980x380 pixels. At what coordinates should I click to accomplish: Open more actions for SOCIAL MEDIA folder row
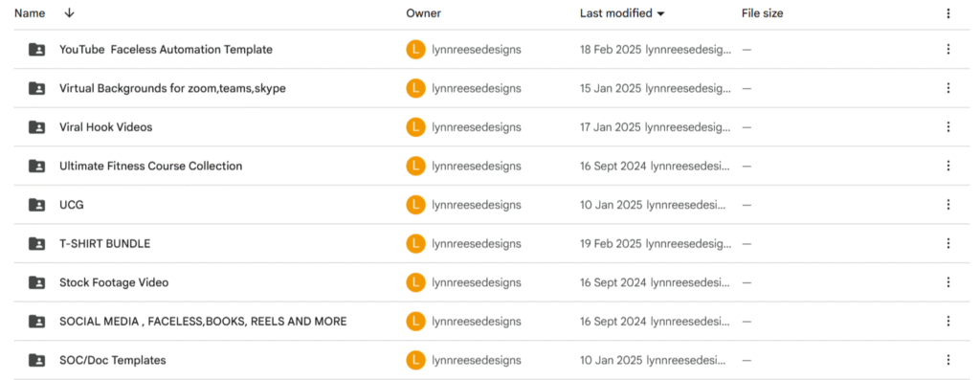[x=948, y=322]
